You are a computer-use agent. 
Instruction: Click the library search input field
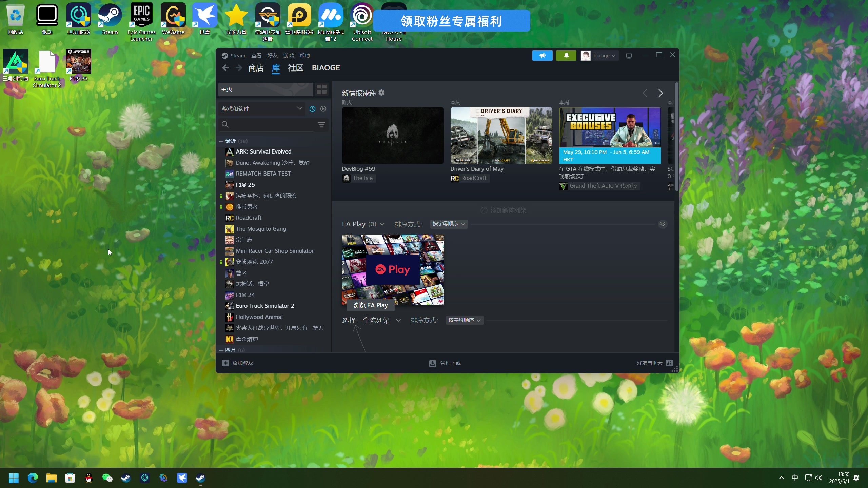tap(273, 125)
